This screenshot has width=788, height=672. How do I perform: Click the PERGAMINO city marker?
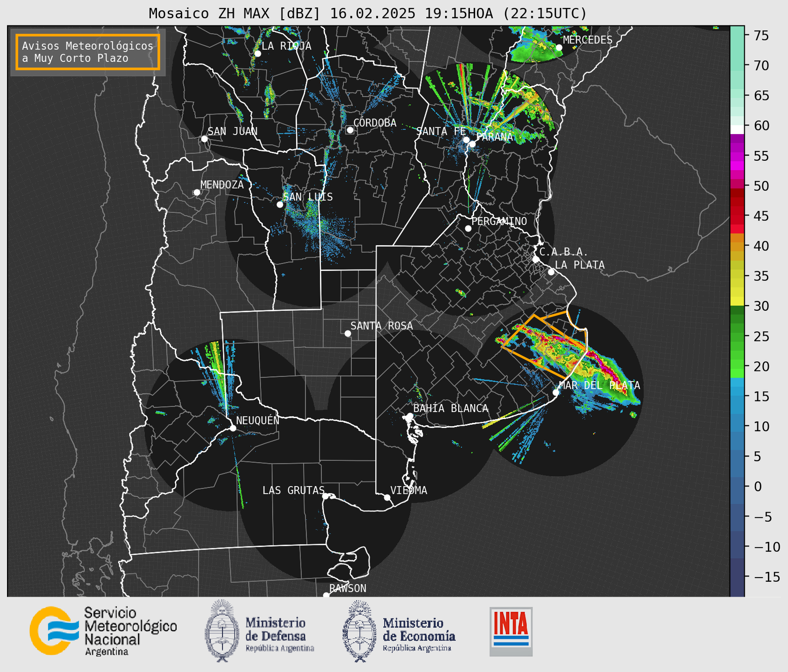pyautogui.click(x=468, y=229)
